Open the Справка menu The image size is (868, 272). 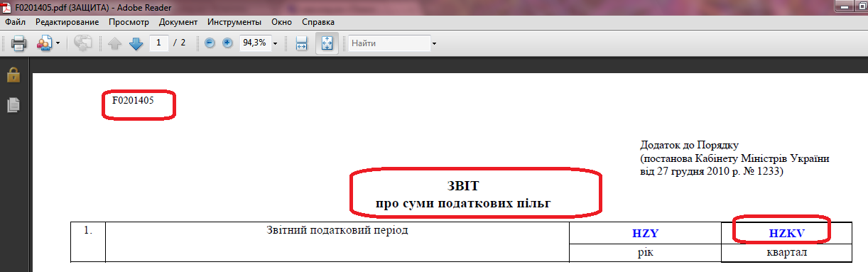click(318, 22)
